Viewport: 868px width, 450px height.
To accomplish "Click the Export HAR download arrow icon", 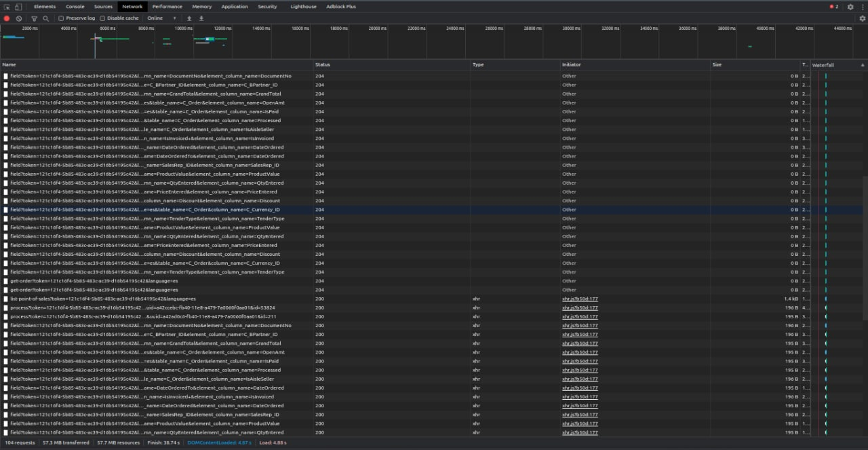I will click(x=201, y=18).
